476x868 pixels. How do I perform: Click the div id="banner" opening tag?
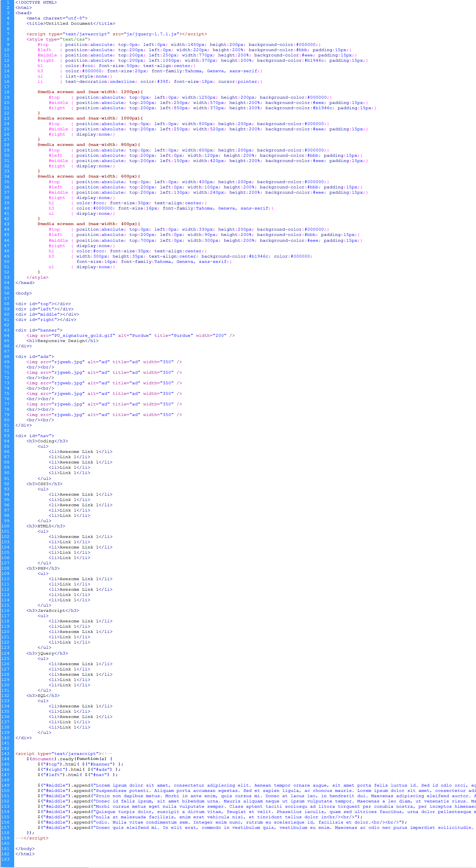tap(39, 330)
